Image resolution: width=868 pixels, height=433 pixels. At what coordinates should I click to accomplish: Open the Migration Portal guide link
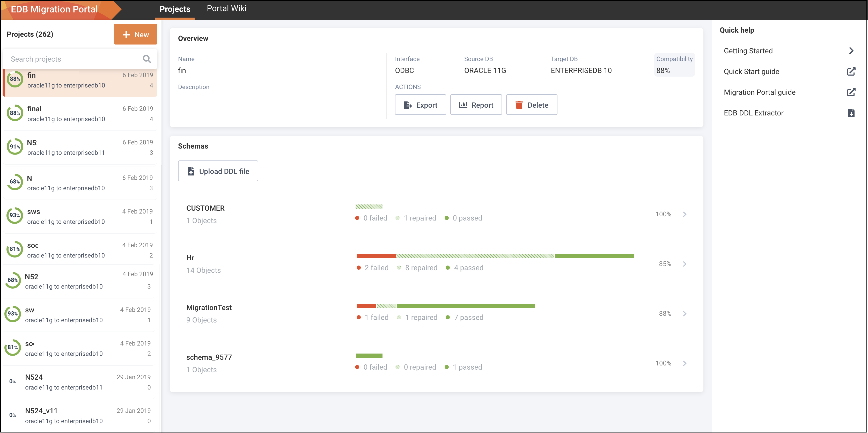pos(759,92)
